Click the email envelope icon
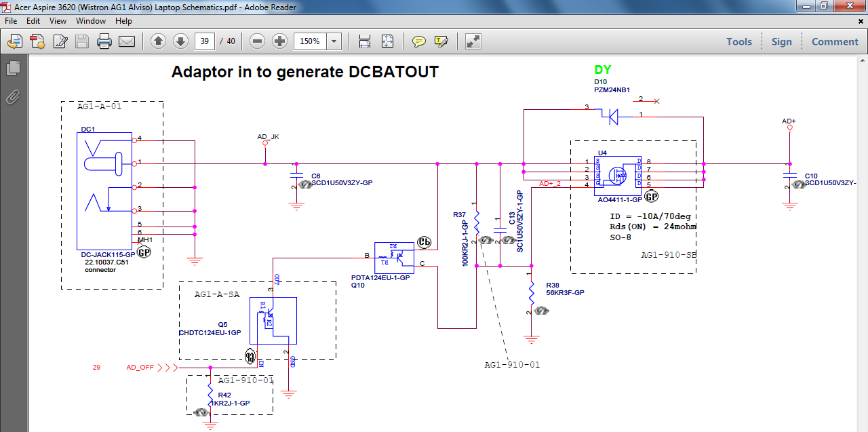 pyautogui.click(x=127, y=41)
